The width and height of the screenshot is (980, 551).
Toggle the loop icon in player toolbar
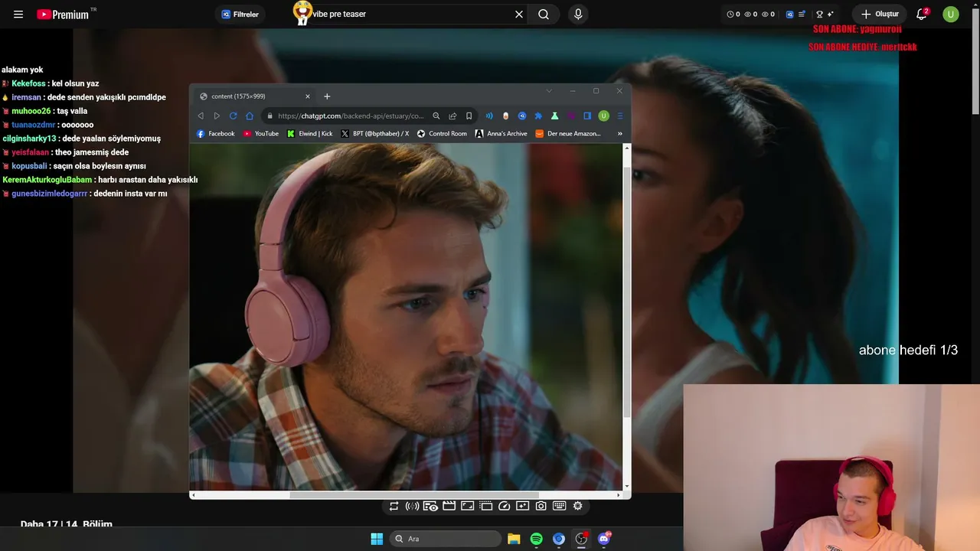point(394,506)
